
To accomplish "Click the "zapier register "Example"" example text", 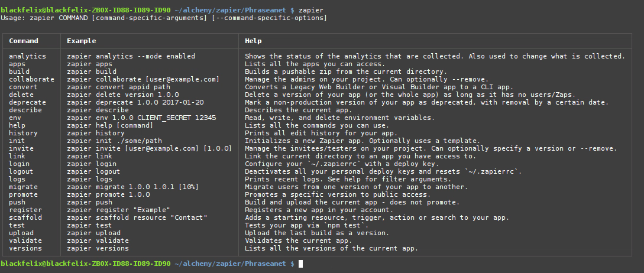I will click(x=118, y=210).
